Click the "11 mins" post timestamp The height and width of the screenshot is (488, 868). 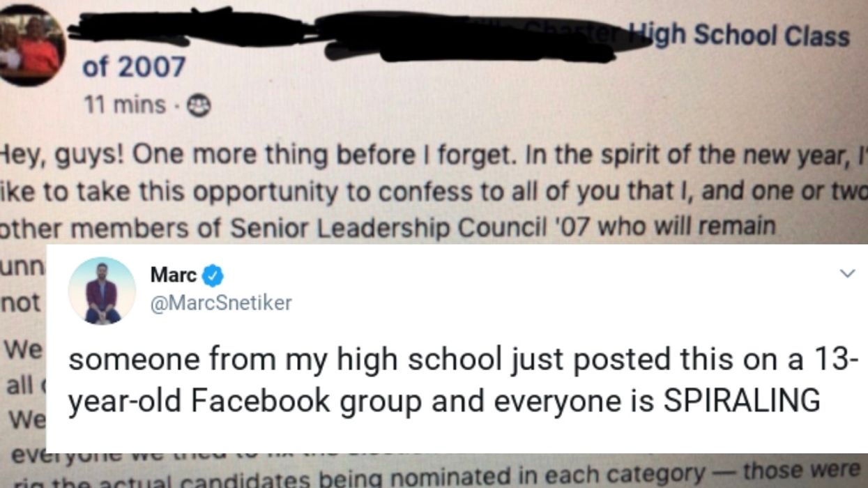125,105
